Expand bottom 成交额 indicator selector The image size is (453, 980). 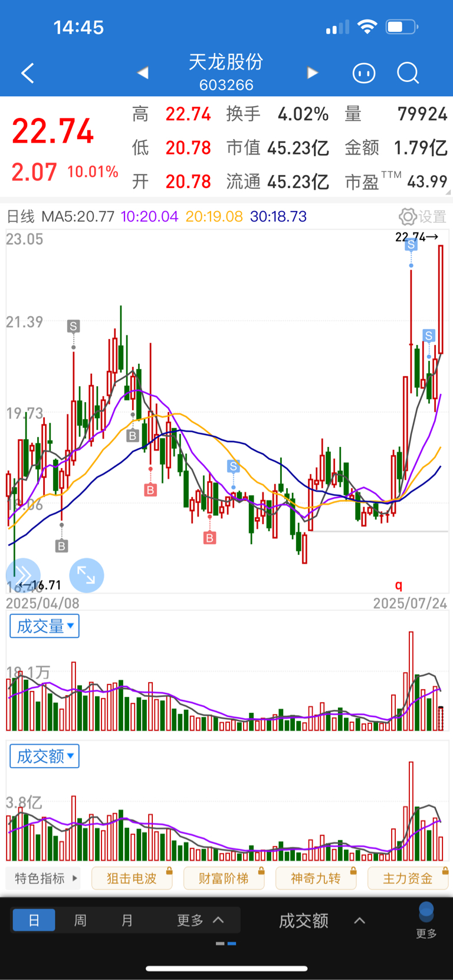pos(322,920)
